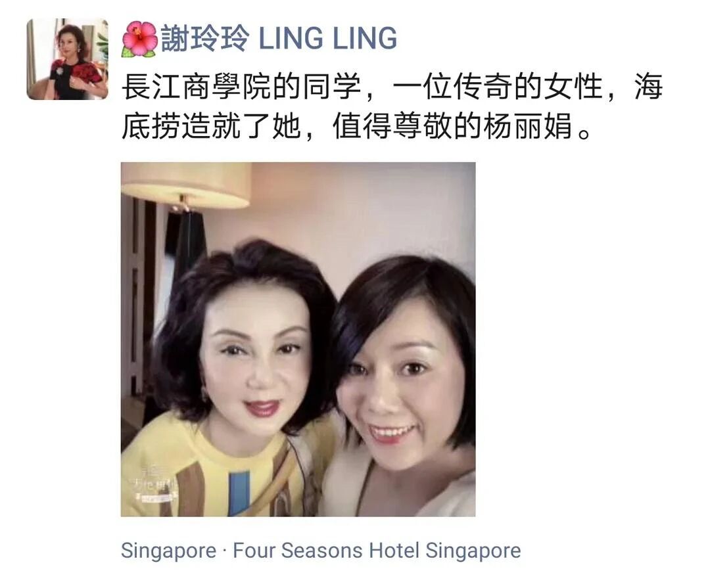This screenshot has width=710, height=588.
Task: Open the poster's profile avatar
Action: click(x=68, y=59)
